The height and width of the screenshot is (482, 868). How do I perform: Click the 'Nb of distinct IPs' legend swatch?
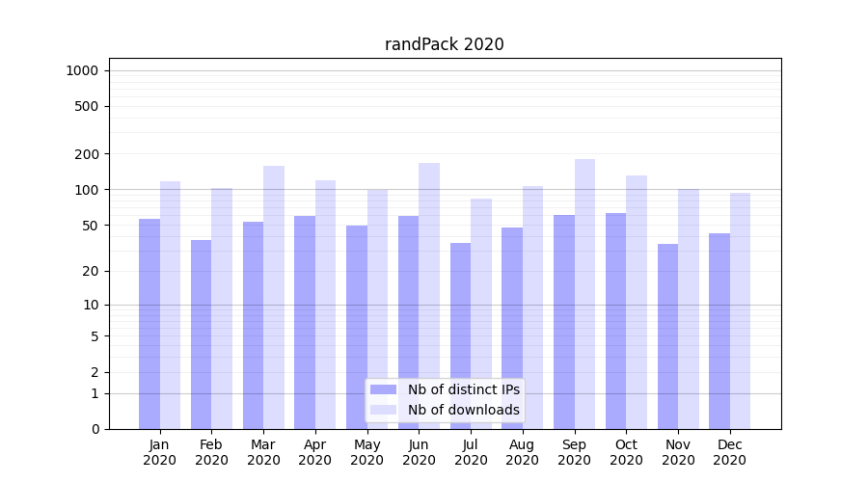coord(383,389)
